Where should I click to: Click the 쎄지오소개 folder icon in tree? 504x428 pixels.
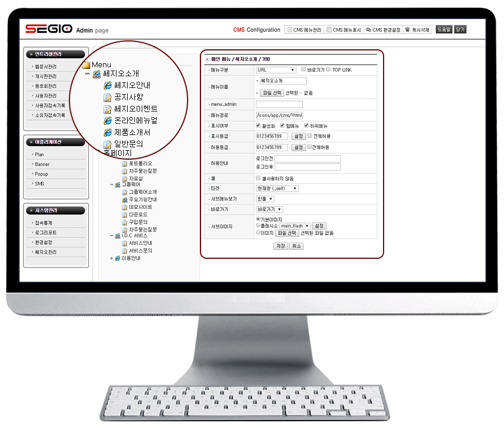(x=96, y=75)
